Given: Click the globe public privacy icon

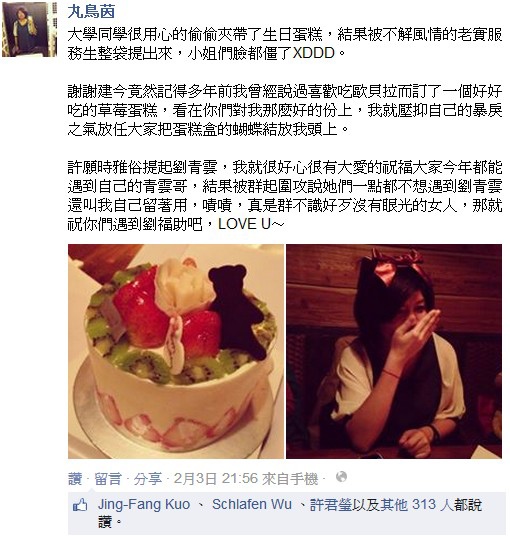Looking at the screenshot, I should [341, 477].
